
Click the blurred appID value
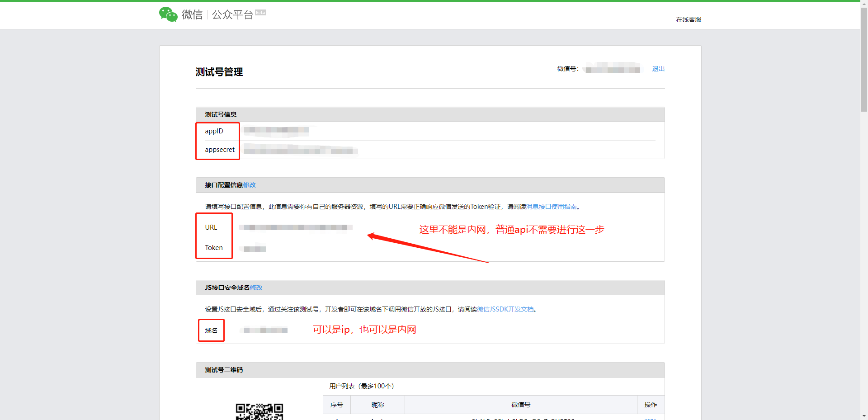point(277,131)
